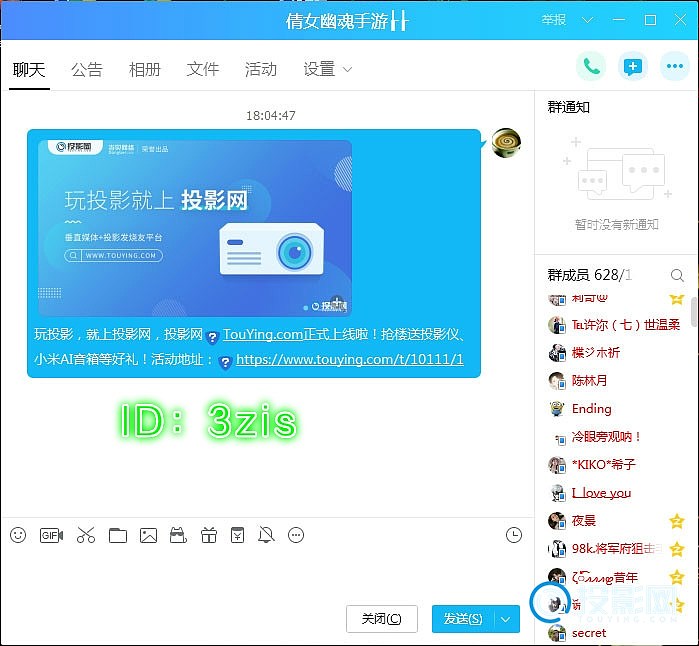Click the gamepad robot toolbar icon
The width and height of the screenshot is (699, 646).
pos(178,535)
